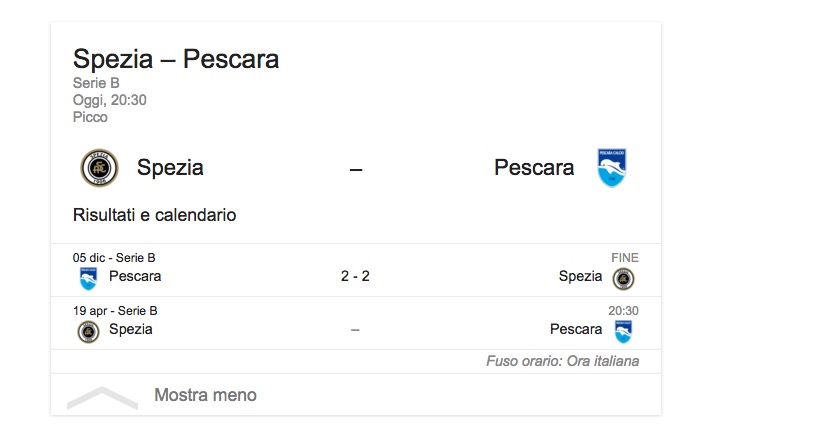Click Pescara crest in 19 apr match
Screen dimensions: 834x438
tap(623, 331)
